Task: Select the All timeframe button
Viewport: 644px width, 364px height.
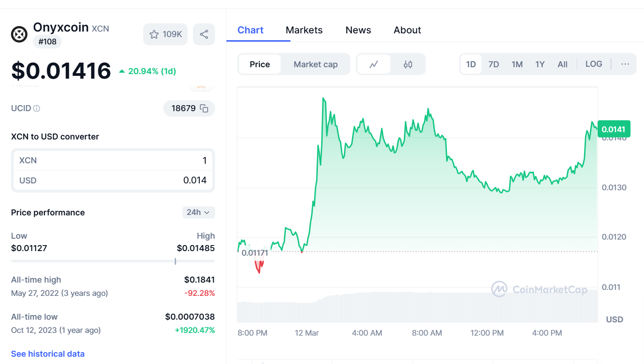Action: [562, 64]
